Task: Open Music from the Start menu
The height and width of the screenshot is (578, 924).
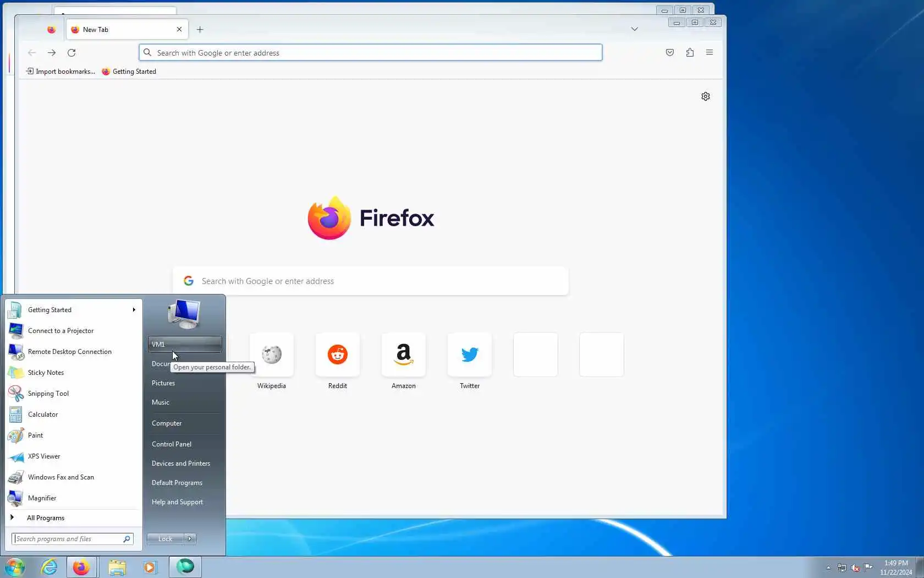Action: point(185,402)
